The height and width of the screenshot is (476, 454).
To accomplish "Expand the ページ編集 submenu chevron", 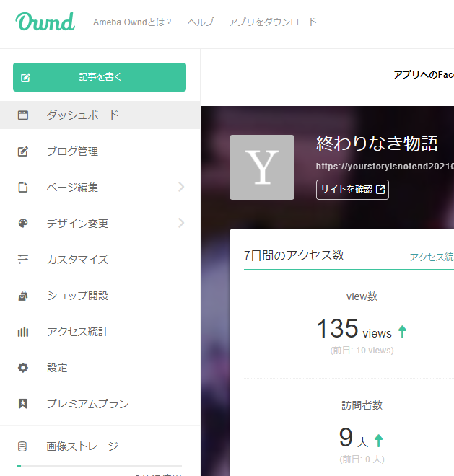I will 180,188.
